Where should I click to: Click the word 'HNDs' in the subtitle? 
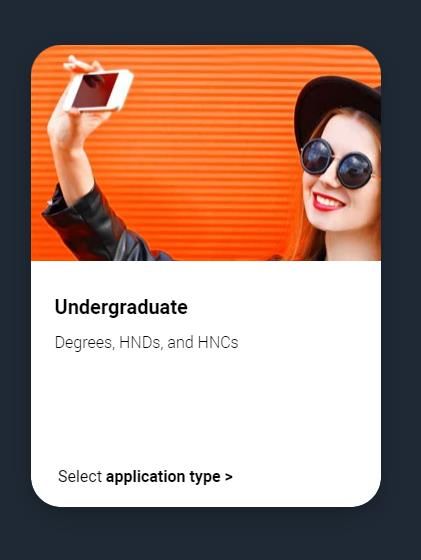pos(141,342)
